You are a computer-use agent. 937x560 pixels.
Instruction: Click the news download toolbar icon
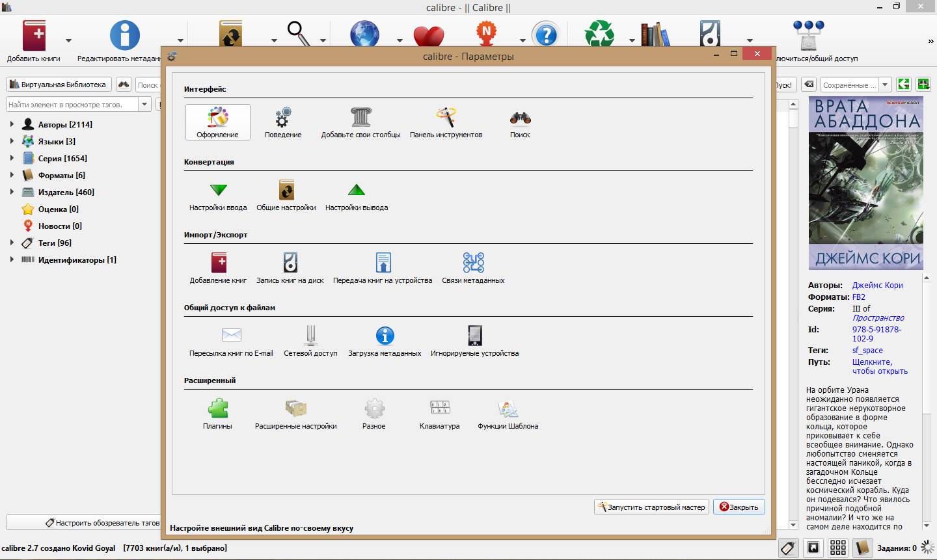tap(486, 34)
